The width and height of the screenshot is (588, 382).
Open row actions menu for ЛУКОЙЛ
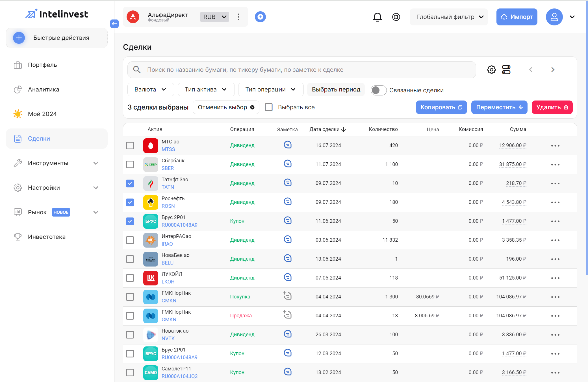click(555, 278)
